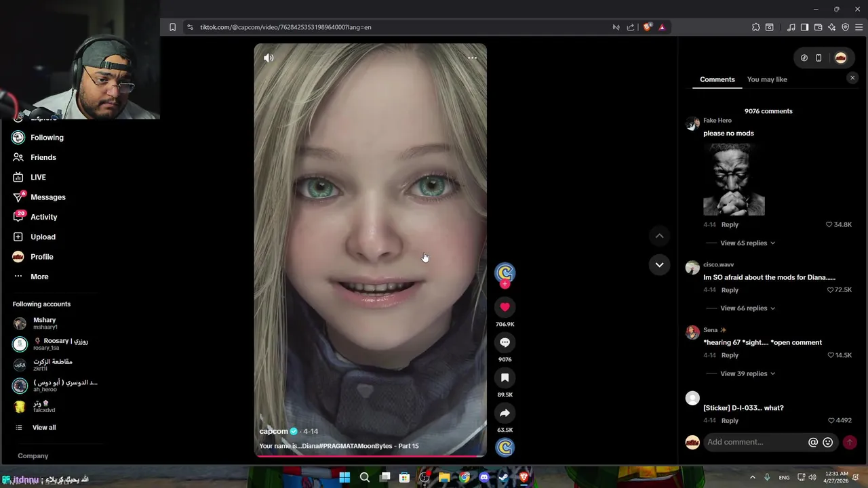Open the Get TikTok app icon

point(804,58)
